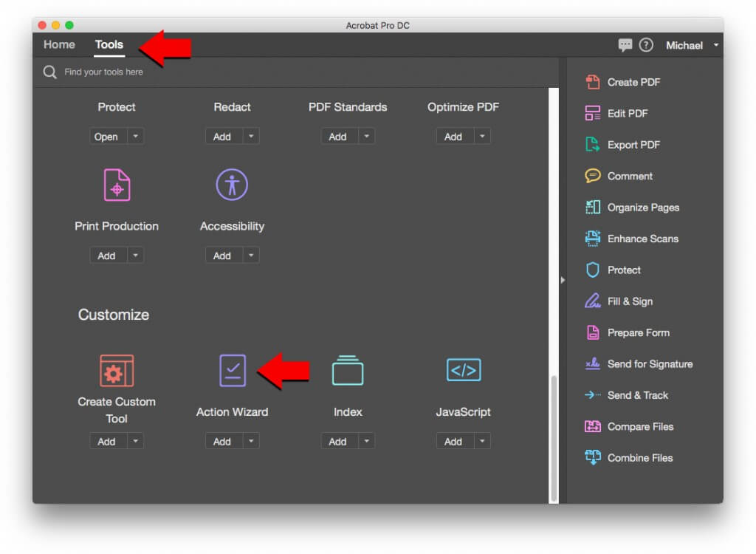This screenshot has width=756, height=554.
Task: Switch to the Tools tab
Action: (x=109, y=44)
